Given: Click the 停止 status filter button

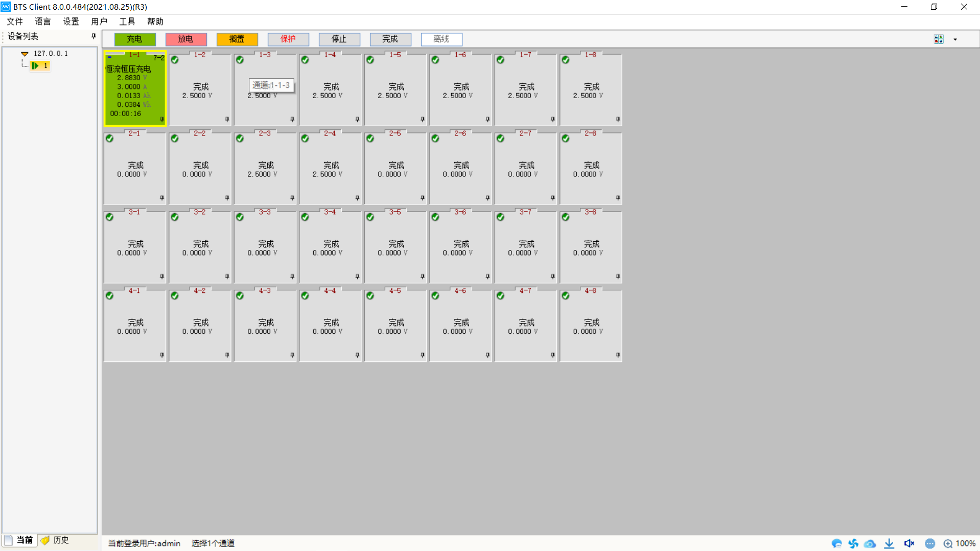Looking at the screenshot, I should pyautogui.click(x=339, y=39).
